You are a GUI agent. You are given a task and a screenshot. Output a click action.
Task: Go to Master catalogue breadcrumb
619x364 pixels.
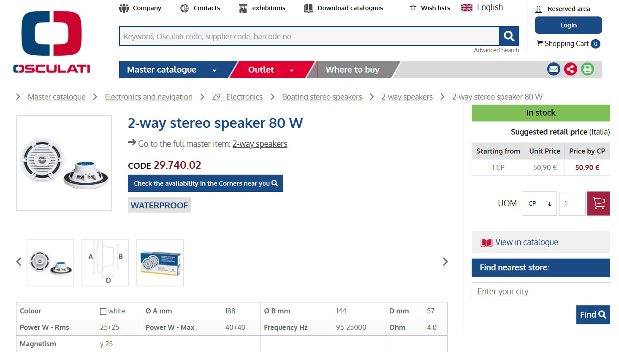[57, 97]
